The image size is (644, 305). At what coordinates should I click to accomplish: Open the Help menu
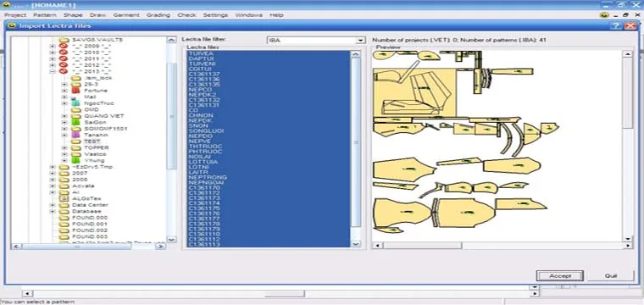[x=276, y=14]
